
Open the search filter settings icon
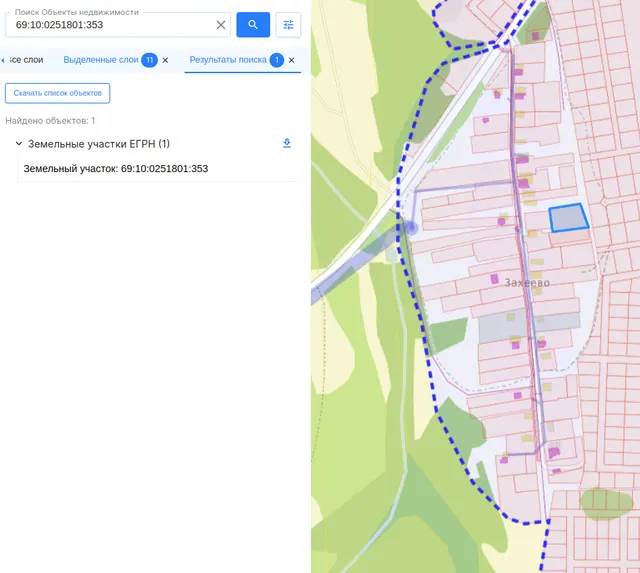coord(288,25)
